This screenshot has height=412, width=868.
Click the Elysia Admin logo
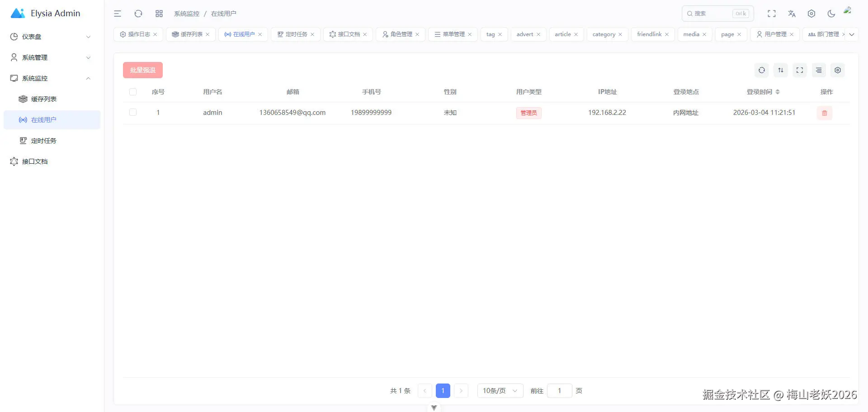(45, 14)
